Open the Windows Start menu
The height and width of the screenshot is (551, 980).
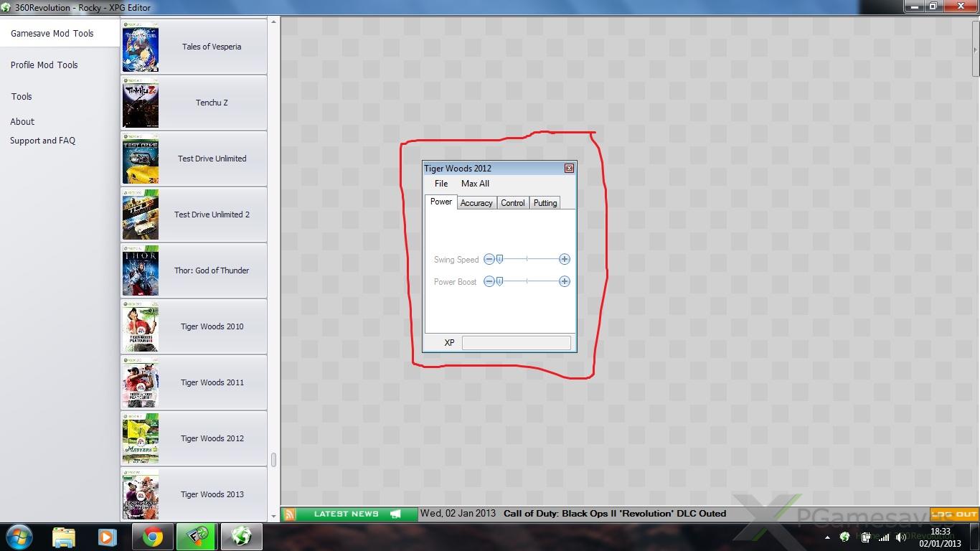click(x=19, y=537)
